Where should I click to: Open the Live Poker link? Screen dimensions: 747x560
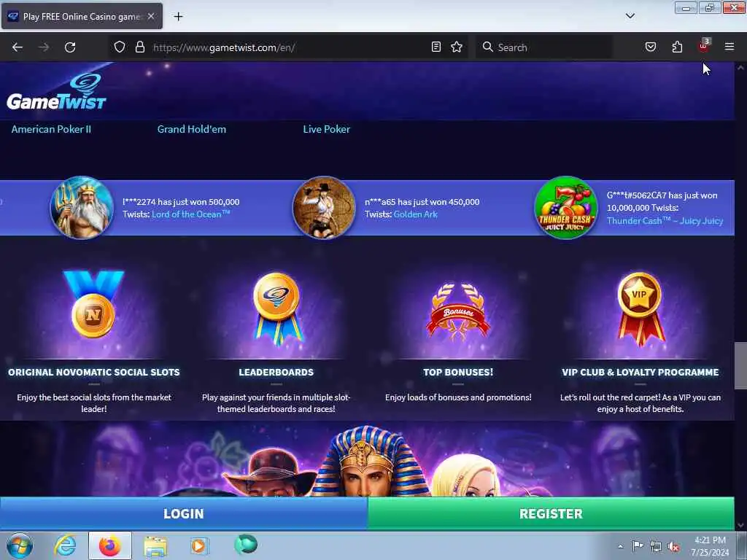pyautogui.click(x=326, y=129)
